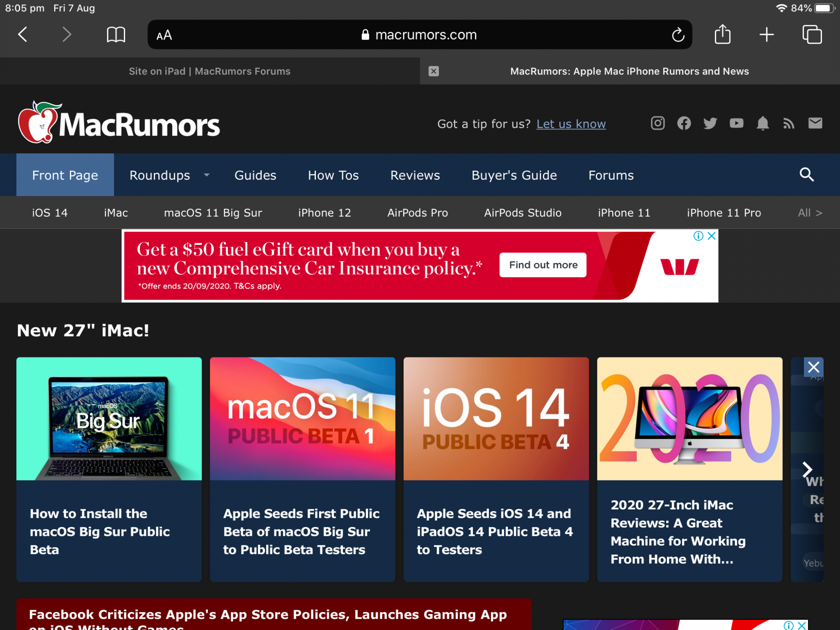Open the macOS 11 Big Sur link
The height and width of the screenshot is (630, 840).
click(x=213, y=213)
